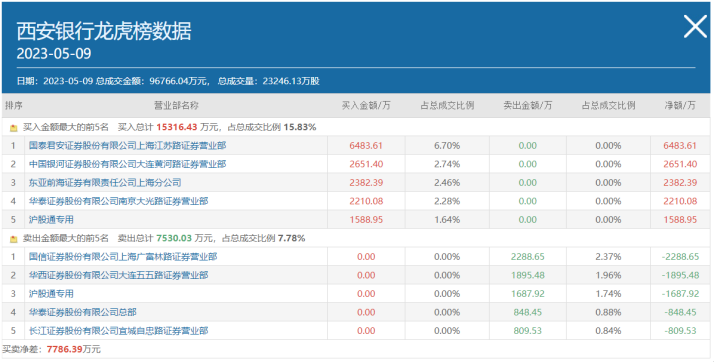
Task: Select the 2.46% buy ratio cell
Action: [447, 183]
